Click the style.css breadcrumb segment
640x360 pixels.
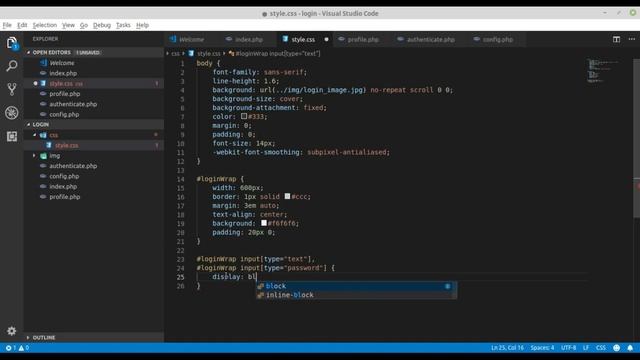pos(209,53)
